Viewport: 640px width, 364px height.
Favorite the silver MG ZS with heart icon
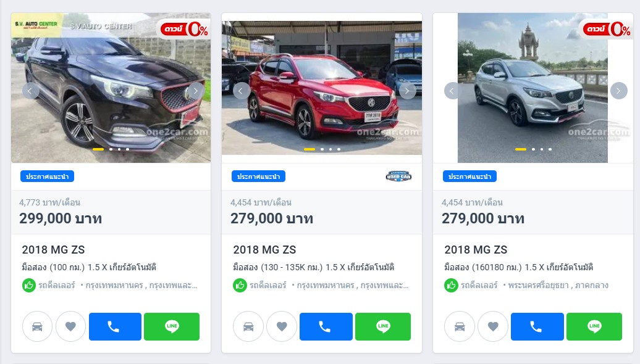click(493, 326)
